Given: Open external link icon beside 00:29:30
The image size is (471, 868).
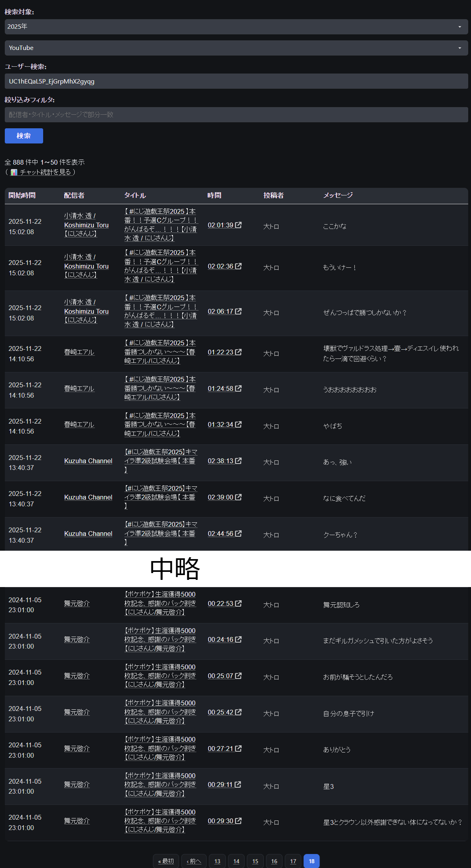Looking at the screenshot, I should tap(238, 821).
